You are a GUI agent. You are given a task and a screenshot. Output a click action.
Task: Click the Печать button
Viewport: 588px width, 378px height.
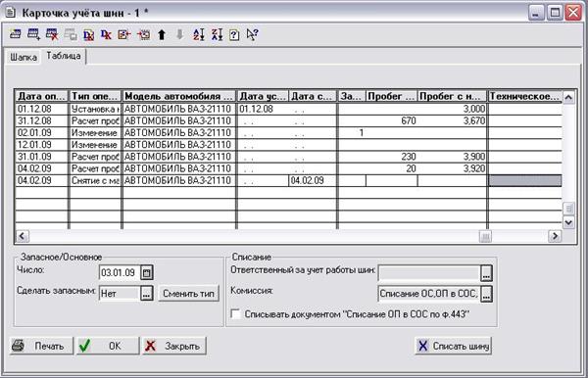(x=41, y=346)
